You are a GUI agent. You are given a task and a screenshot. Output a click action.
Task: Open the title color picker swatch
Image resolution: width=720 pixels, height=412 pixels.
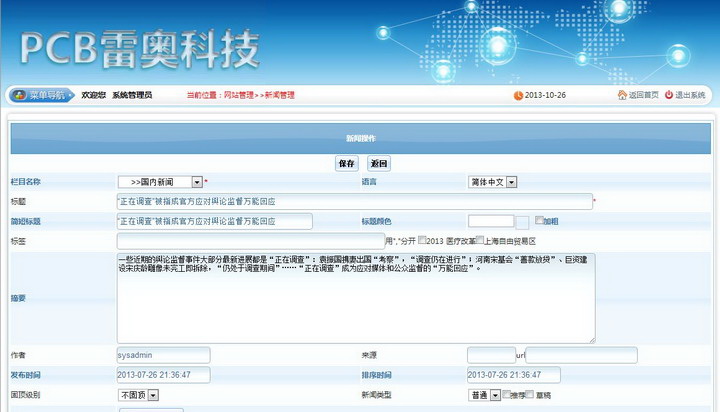522,223
